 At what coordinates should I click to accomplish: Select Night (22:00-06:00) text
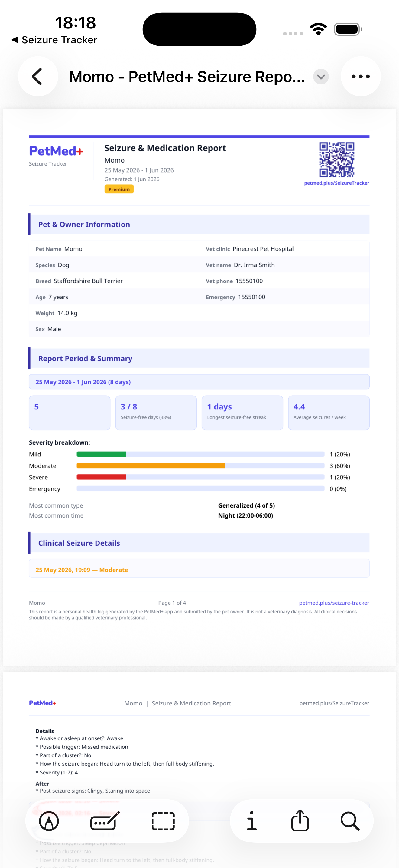245,515
